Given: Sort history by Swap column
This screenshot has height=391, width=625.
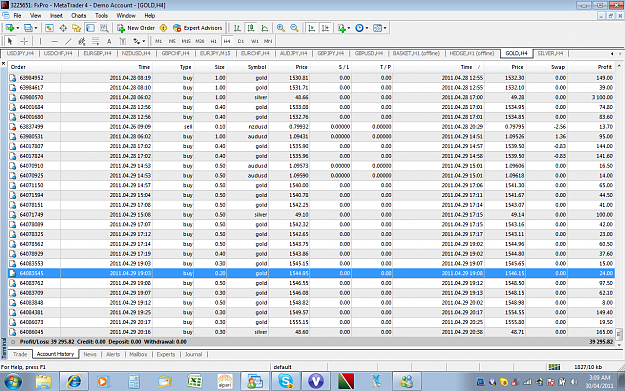Looking at the screenshot, I should click(x=548, y=67).
